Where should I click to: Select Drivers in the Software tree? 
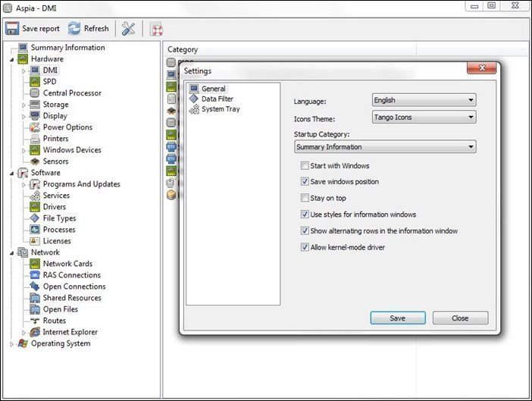[x=55, y=207]
